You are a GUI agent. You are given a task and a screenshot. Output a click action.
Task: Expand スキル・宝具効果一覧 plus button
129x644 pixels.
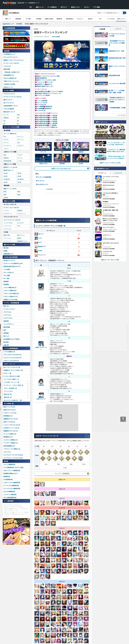[x=28, y=388]
